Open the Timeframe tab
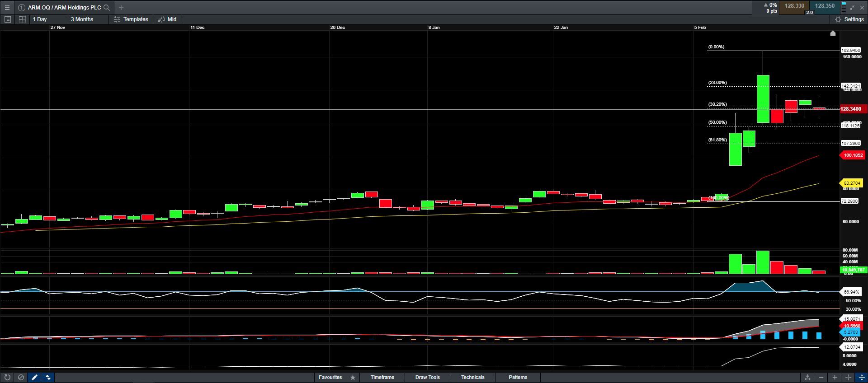The height and width of the screenshot is (383, 868). 382,377
